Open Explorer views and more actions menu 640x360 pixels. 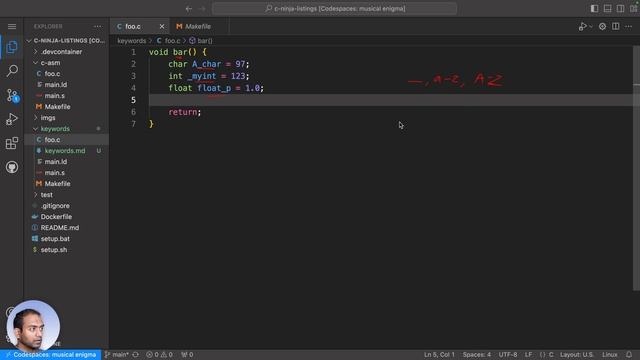coord(98,27)
